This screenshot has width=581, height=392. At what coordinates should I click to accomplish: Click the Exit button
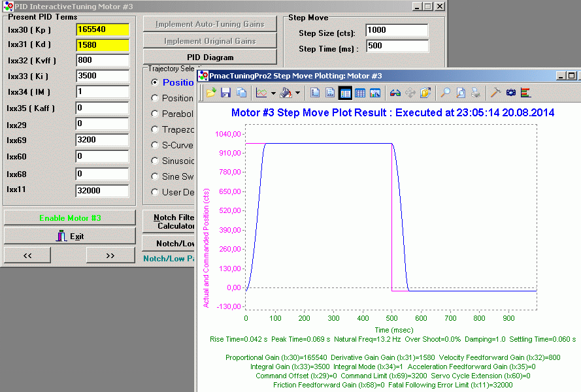[x=70, y=236]
